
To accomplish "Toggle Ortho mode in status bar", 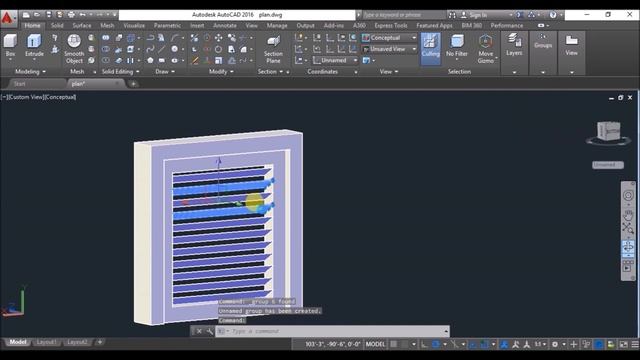I will (424, 344).
